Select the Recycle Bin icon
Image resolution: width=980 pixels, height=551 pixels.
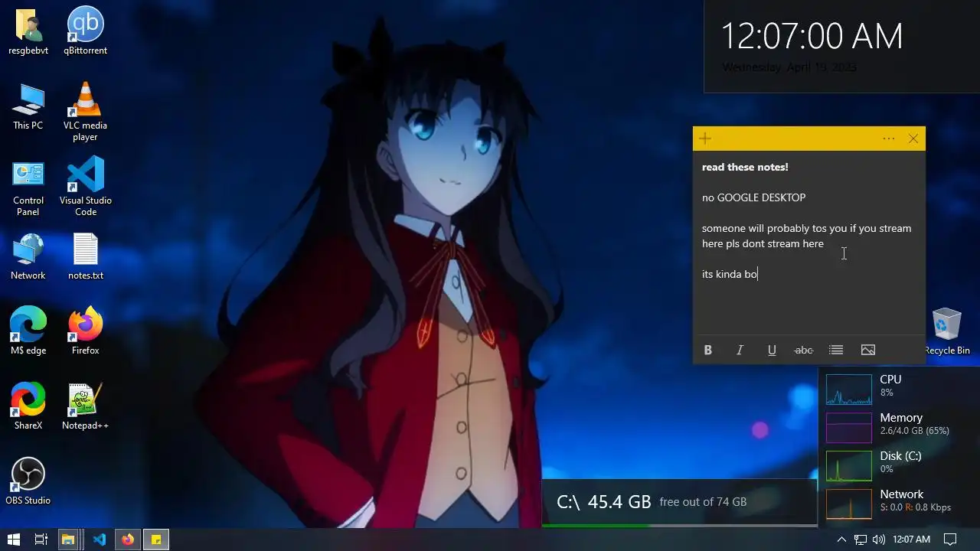click(x=947, y=332)
